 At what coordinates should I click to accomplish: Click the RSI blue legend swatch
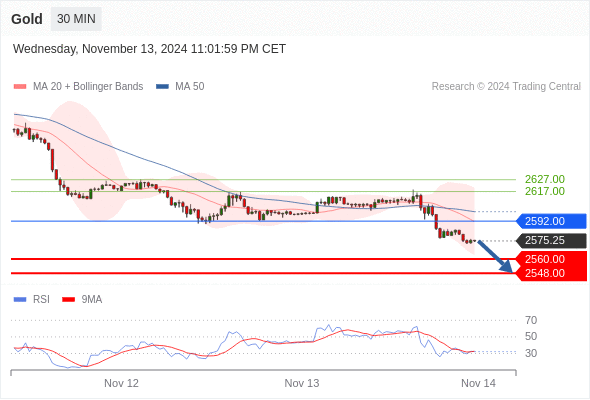click(x=20, y=300)
